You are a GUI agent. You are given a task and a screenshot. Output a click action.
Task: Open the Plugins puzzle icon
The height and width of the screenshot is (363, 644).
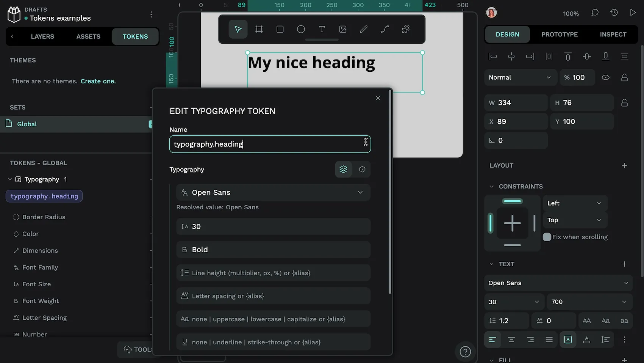tap(406, 29)
